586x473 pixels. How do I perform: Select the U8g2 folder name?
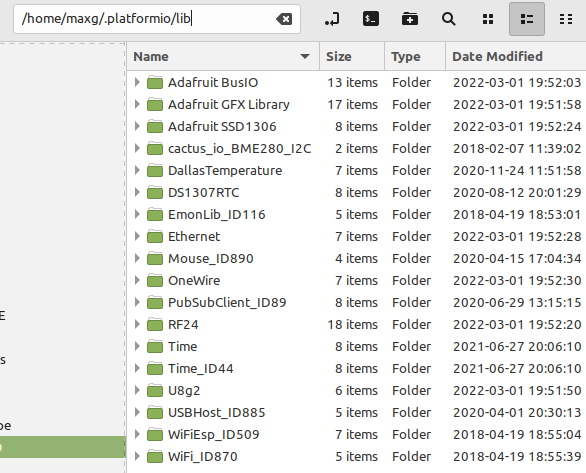(184, 391)
